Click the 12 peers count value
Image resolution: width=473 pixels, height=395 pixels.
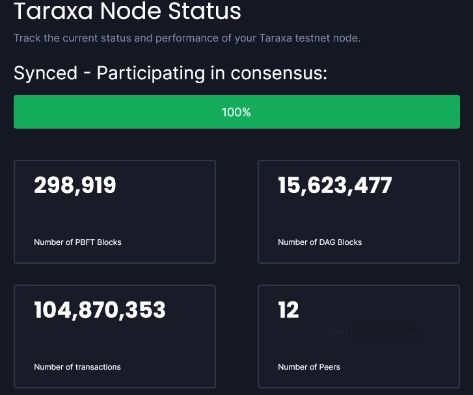coord(288,310)
